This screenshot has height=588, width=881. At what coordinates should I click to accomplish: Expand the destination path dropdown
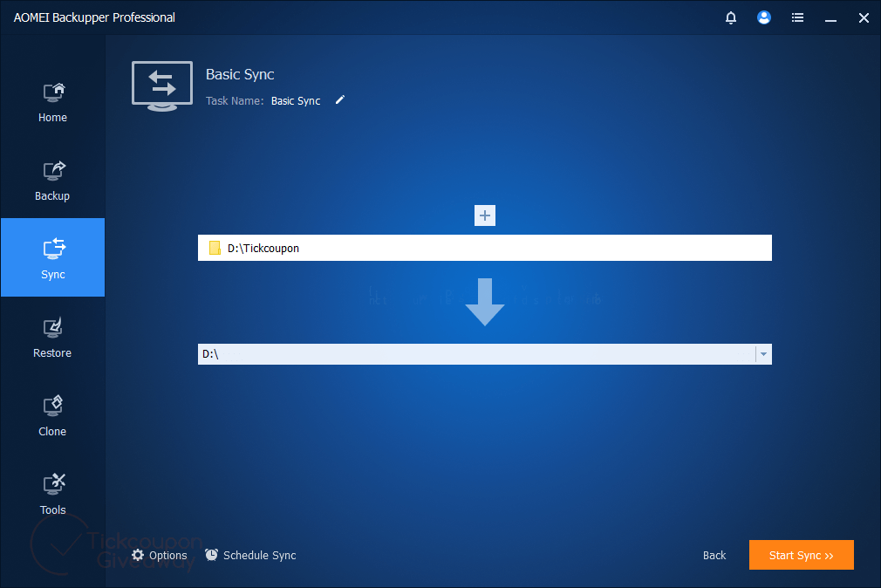(x=764, y=353)
